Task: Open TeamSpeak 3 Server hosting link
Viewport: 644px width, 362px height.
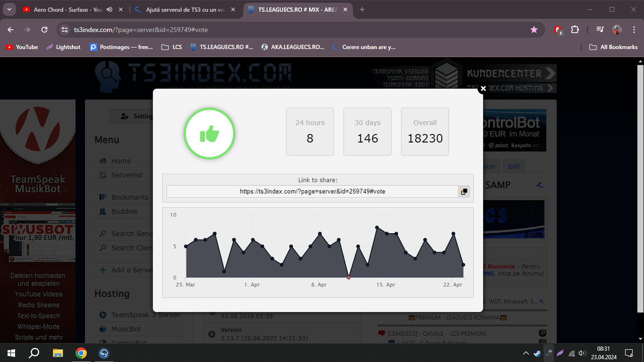Action: 145,315
